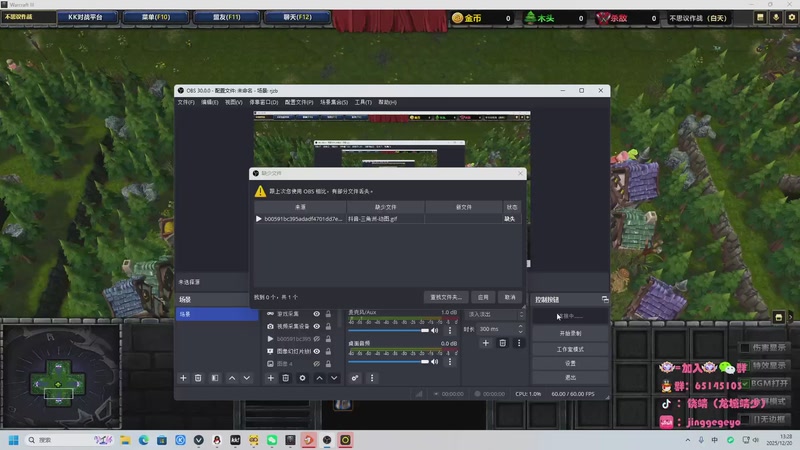Viewport: 800px width, 450px height.
Task: Toggle visibility of 穿戏采集 source
Action: point(317,314)
